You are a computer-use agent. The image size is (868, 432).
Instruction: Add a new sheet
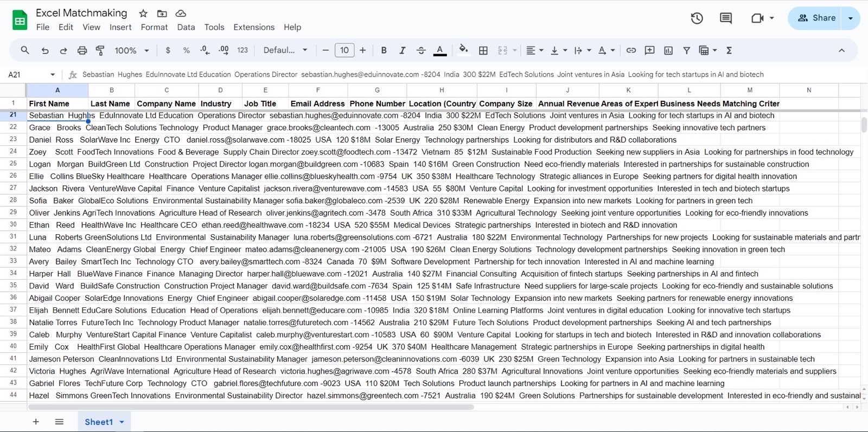click(36, 422)
